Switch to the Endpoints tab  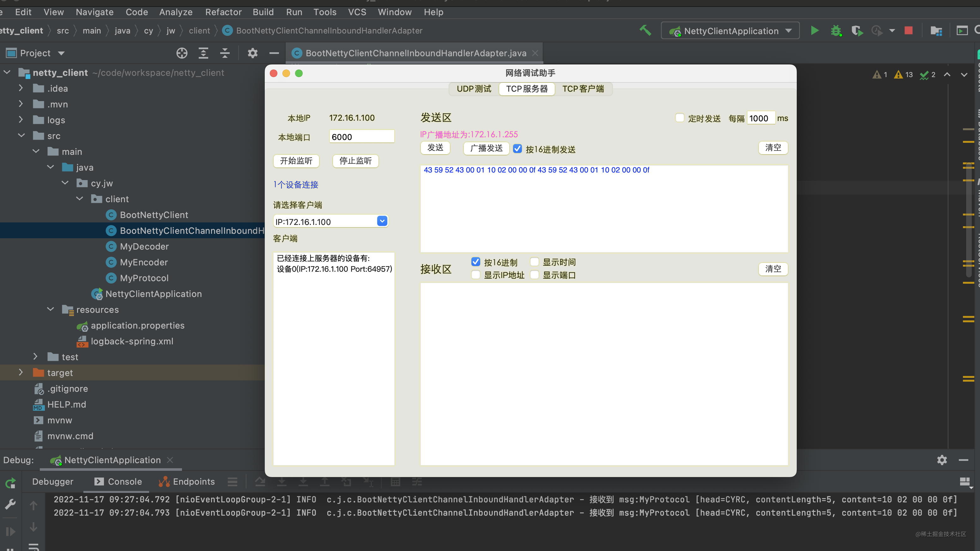click(x=186, y=482)
